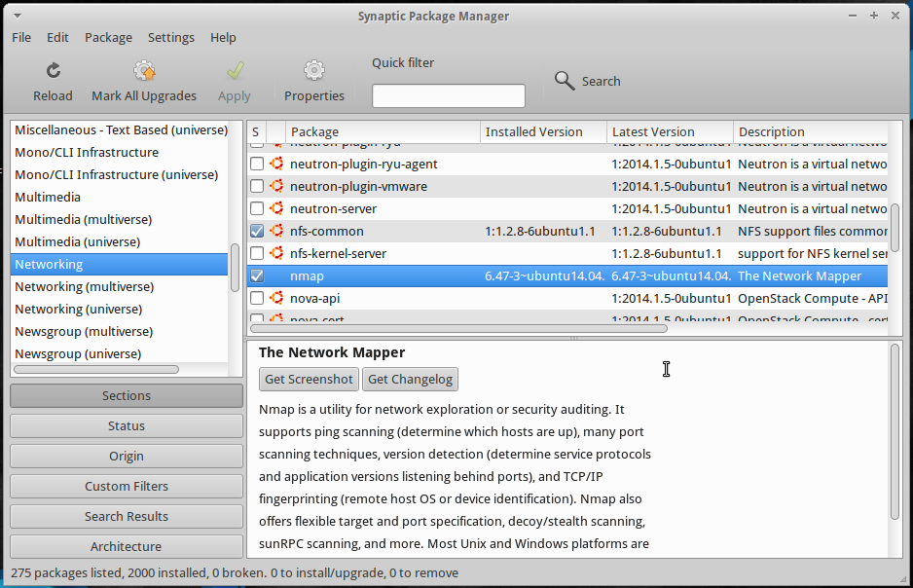This screenshot has width=913, height=588.
Task: Click Ubuntu logo icon beside neutron-plugin-ryu-agent
Action: point(276,164)
